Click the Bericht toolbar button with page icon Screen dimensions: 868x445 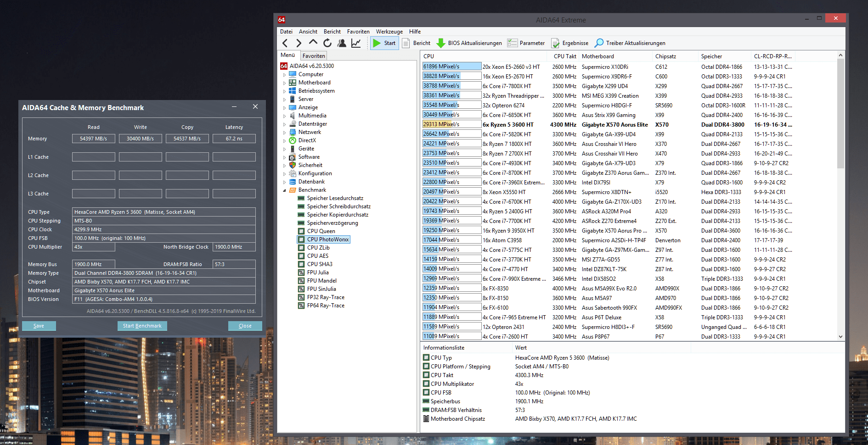point(417,43)
